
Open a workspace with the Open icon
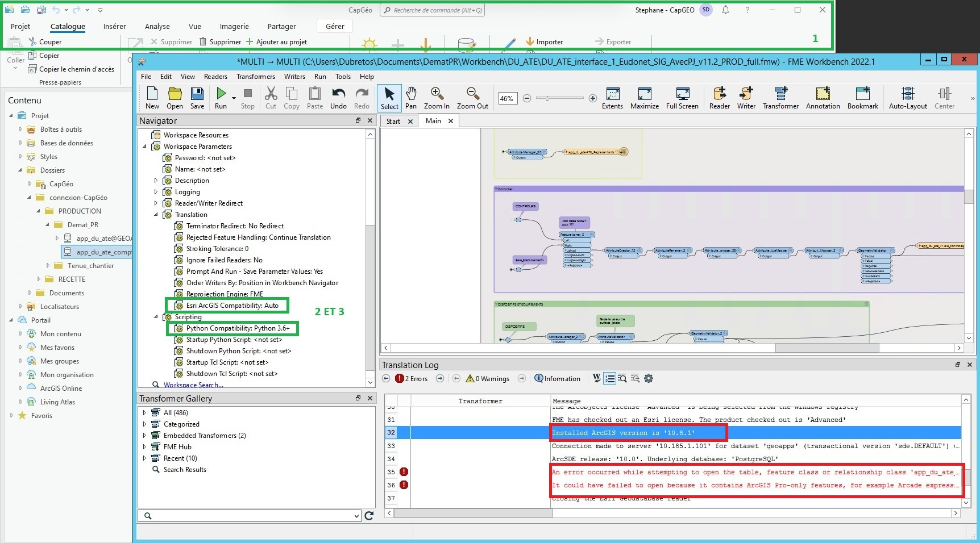click(175, 98)
